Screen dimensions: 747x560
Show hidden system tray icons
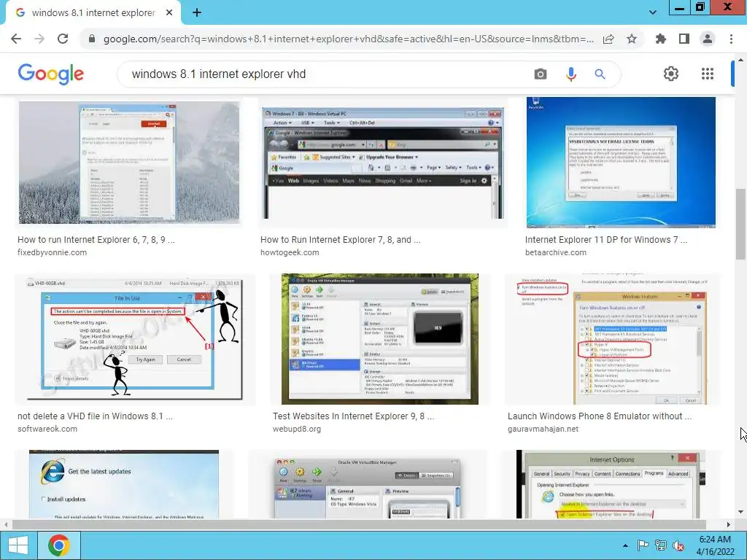(625, 545)
